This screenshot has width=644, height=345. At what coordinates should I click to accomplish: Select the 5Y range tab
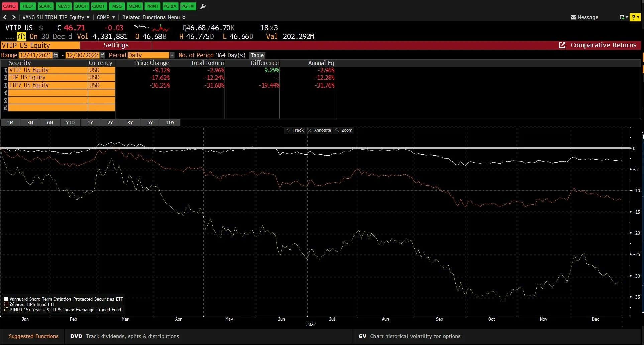tap(150, 123)
